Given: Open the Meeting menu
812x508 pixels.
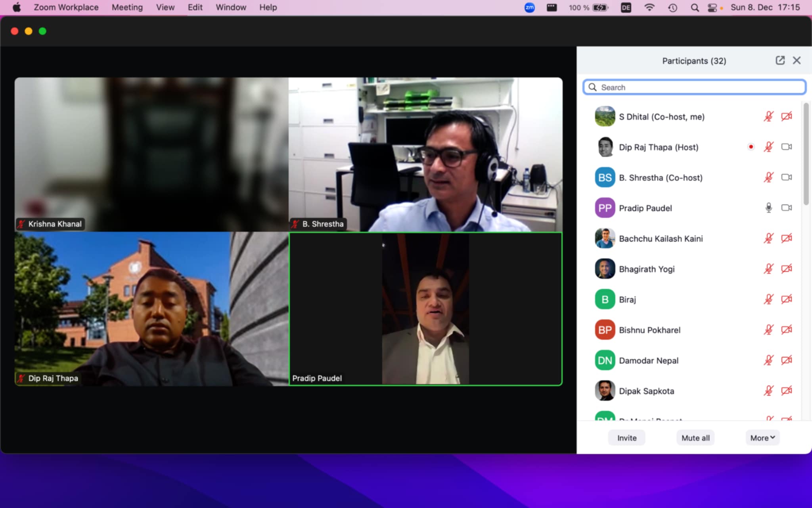Looking at the screenshot, I should [127, 7].
